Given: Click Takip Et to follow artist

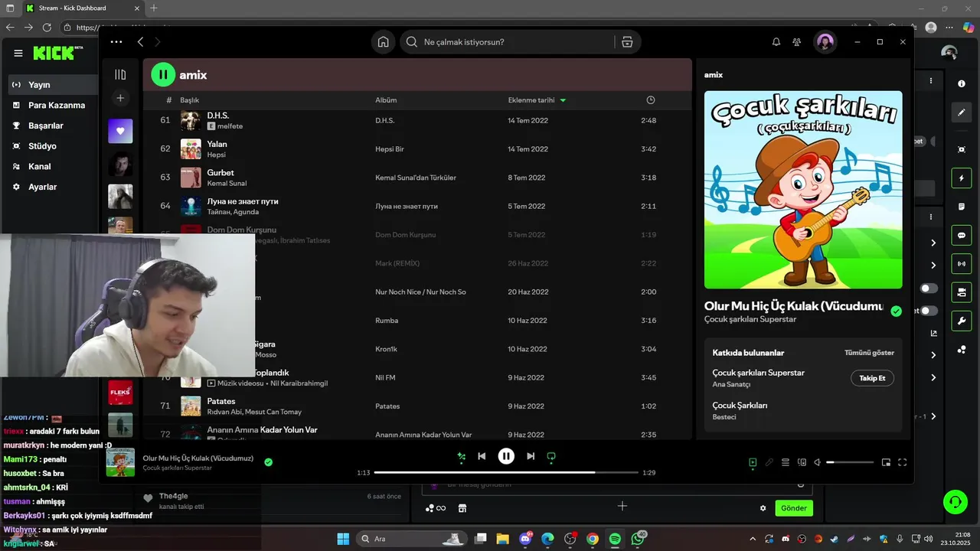Looking at the screenshot, I should coord(872,378).
